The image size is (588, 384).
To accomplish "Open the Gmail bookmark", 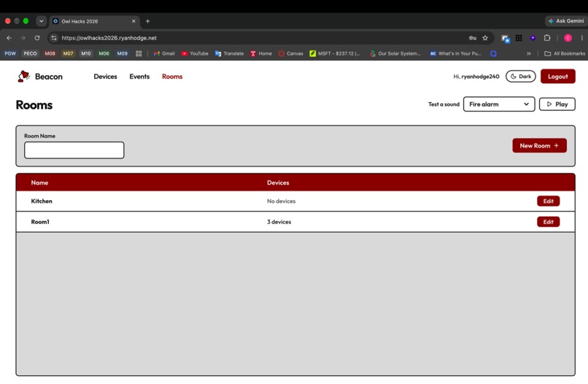I will pyautogui.click(x=164, y=54).
